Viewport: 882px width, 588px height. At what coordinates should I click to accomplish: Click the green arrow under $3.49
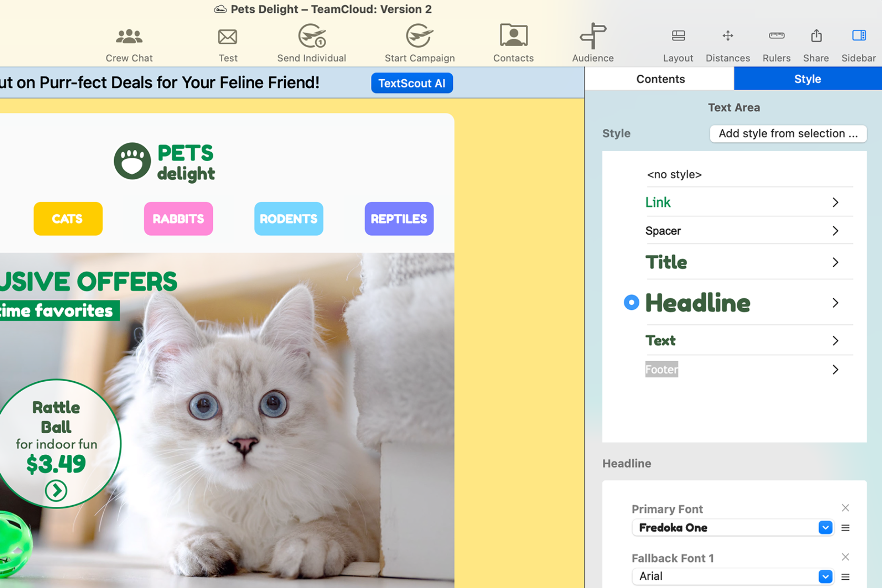coord(56,490)
